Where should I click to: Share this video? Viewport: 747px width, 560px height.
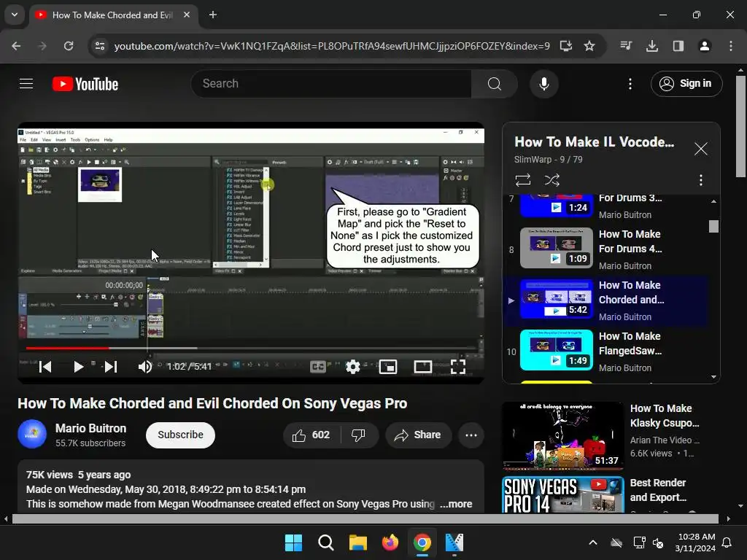tap(418, 435)
